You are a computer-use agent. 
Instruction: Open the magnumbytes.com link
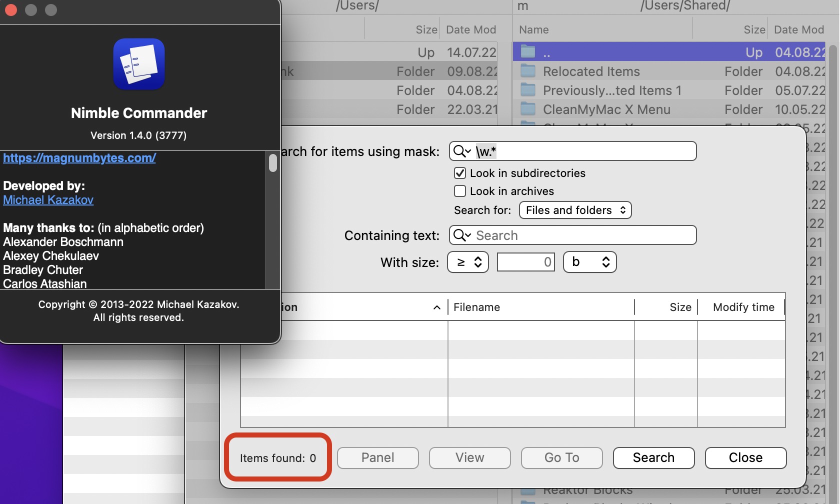pos(79,158)
